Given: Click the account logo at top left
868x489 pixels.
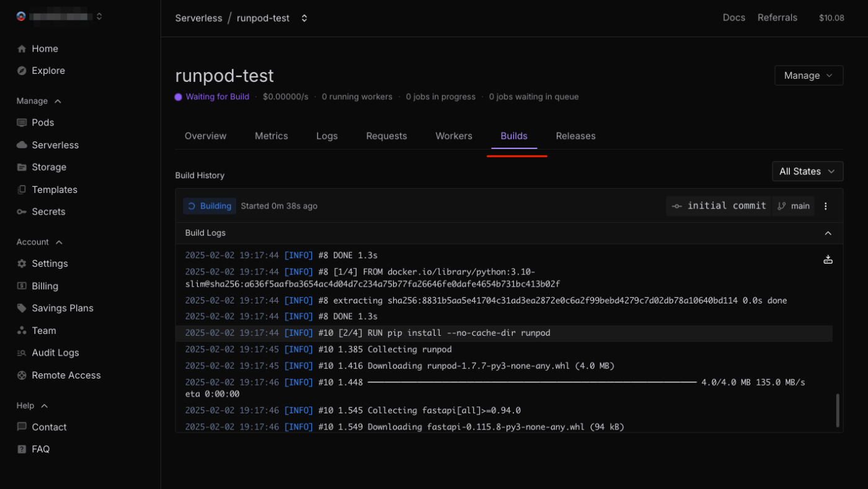Looking at the screenshot, I should click(21, 17).
